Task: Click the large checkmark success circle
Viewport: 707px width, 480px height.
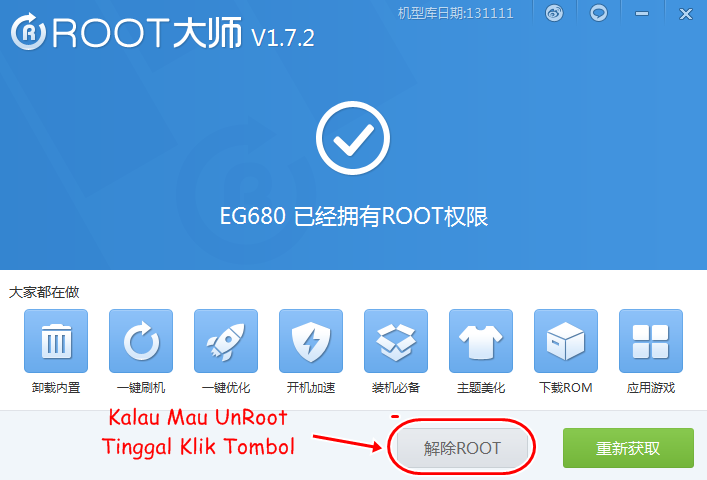Action: coord(353,138)
